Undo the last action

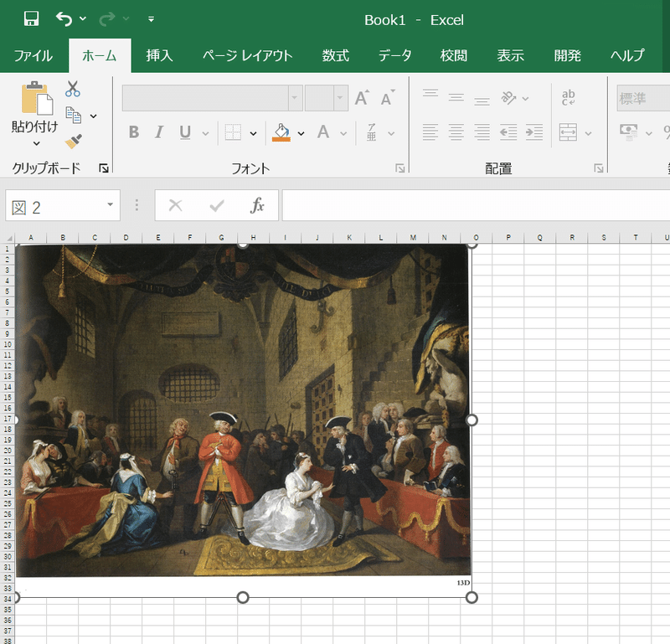pos(64,18)
